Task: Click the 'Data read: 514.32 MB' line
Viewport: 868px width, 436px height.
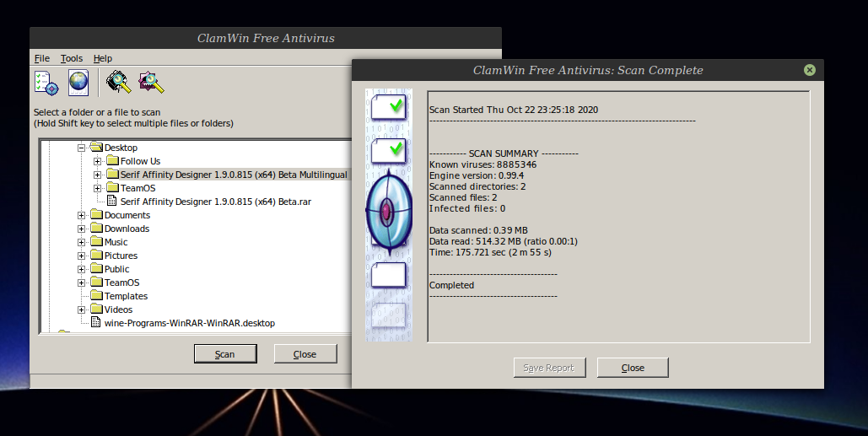Action: click(x=504, y=241)
